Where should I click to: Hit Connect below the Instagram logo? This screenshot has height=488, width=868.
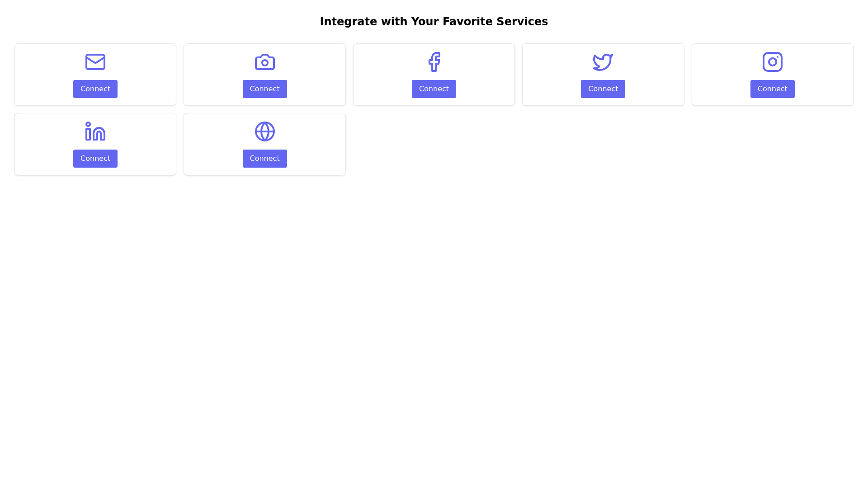(x=772, y=89)
